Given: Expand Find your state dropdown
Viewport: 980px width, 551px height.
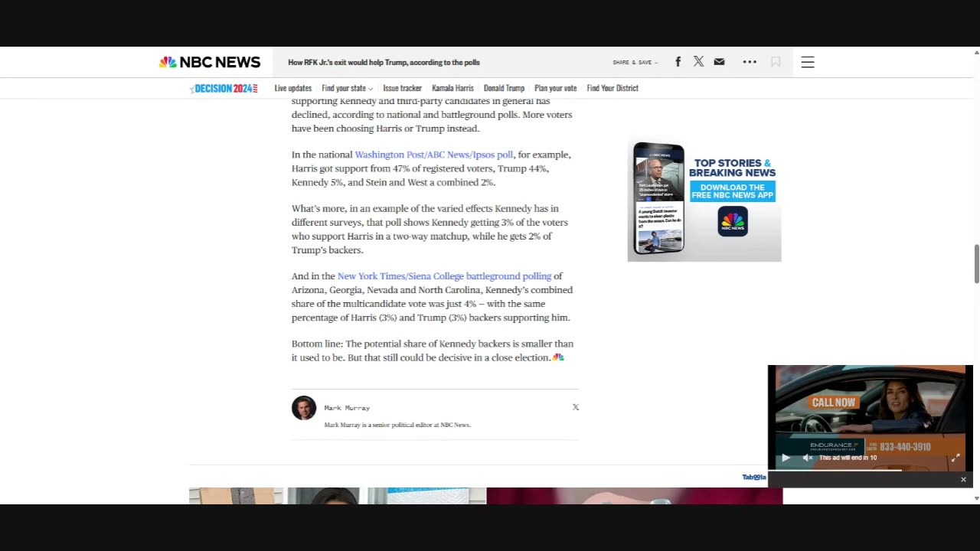Looking at the screenshot, I should pyautogui.click(x=348, y=88).
